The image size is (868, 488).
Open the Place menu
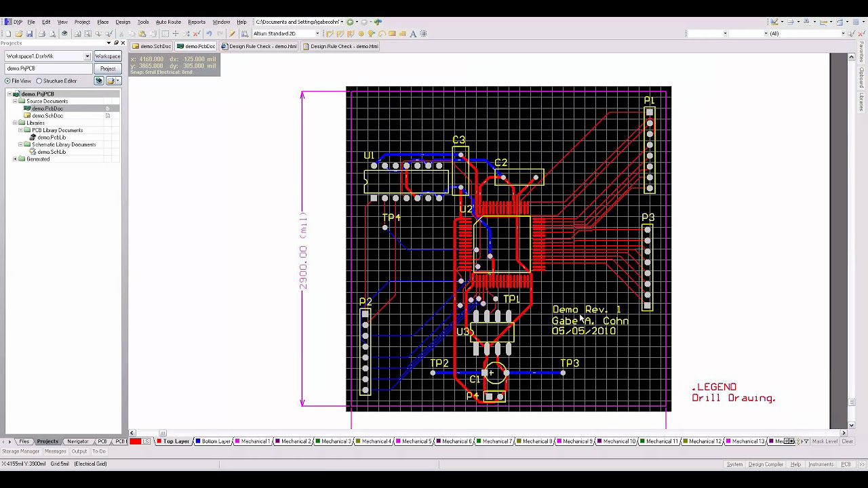[103, 22]
